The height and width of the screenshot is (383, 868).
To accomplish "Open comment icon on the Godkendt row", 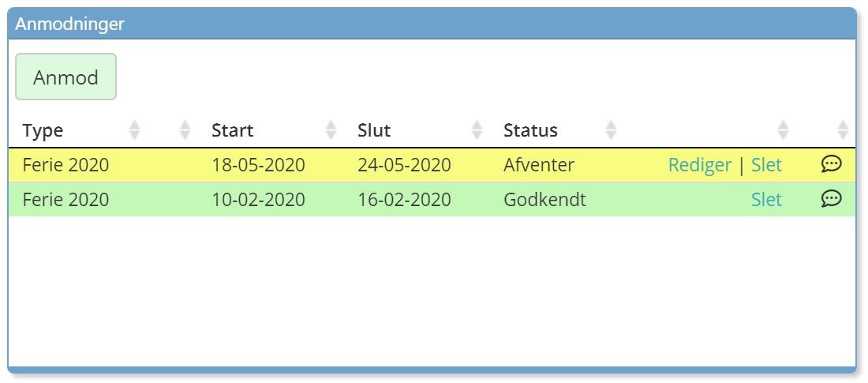I will click(831, 199).
